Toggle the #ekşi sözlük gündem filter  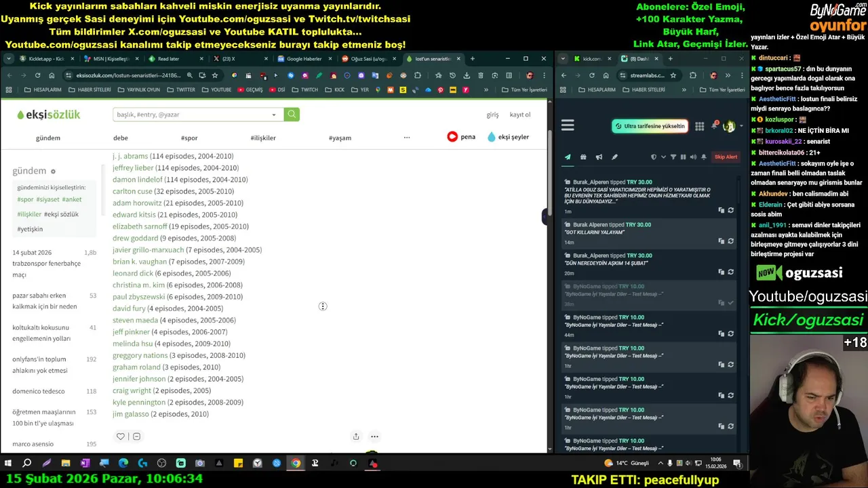coord(61,214)
